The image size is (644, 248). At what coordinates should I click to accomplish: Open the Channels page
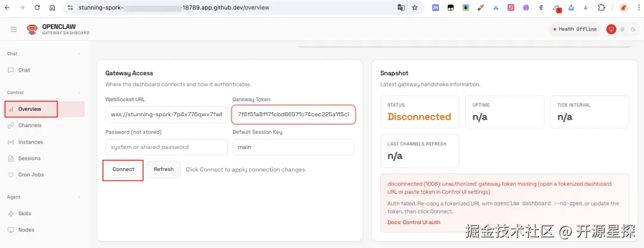[x=30, y=126]
